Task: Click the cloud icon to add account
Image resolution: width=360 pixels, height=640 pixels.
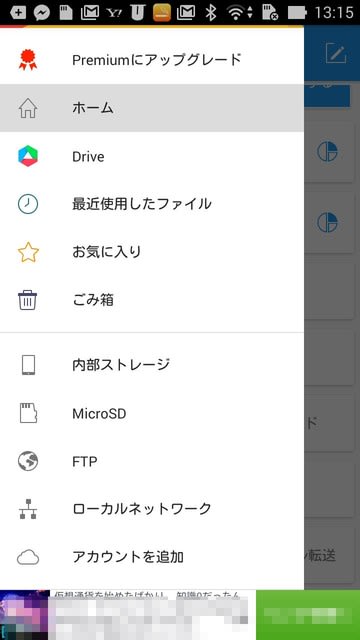Action: (x=28, y=557)
